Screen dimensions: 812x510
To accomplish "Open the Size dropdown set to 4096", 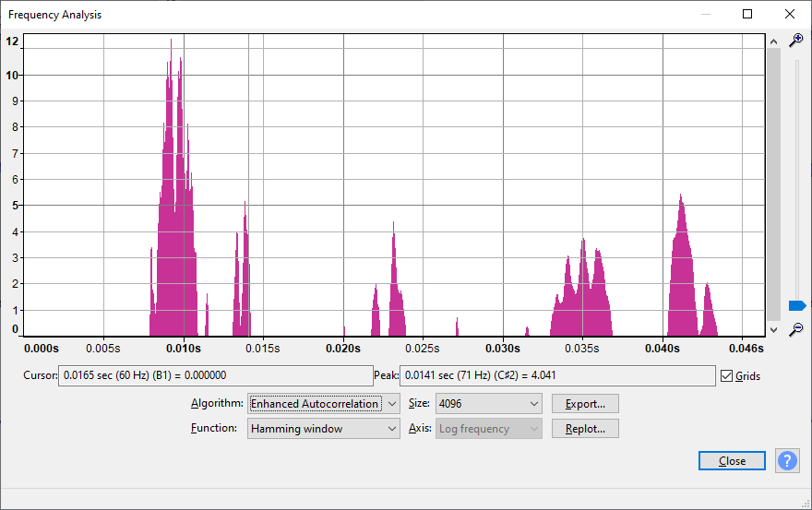I will [488, 404].
